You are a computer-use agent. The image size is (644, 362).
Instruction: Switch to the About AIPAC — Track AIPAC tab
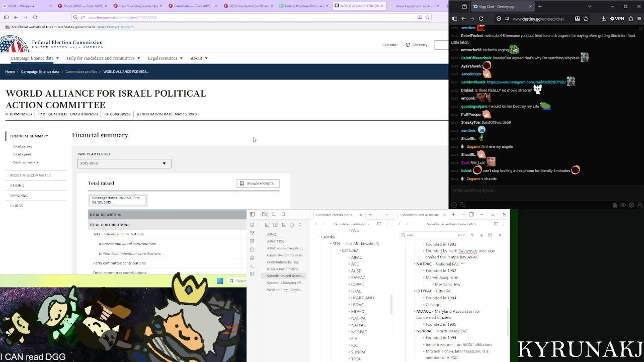[x=84, y=6]
